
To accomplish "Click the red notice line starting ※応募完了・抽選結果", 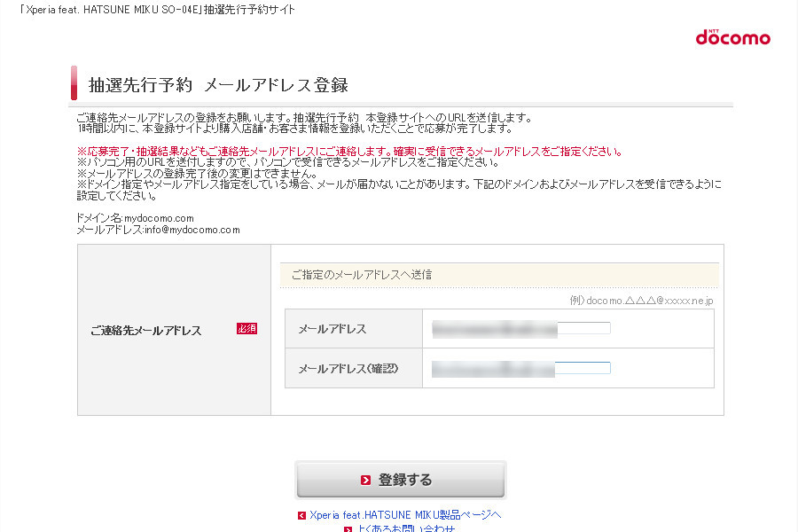I will [x=349, y=152].
